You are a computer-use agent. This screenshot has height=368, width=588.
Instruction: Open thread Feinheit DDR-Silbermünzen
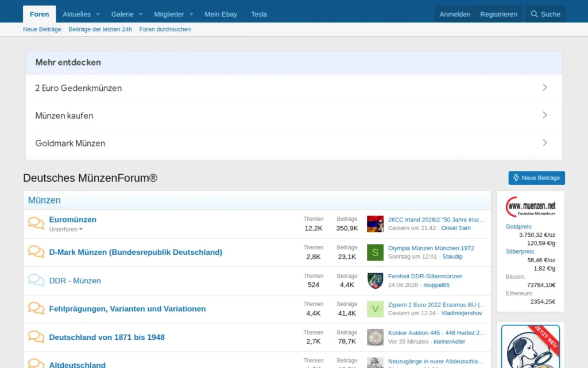[425, 277]
